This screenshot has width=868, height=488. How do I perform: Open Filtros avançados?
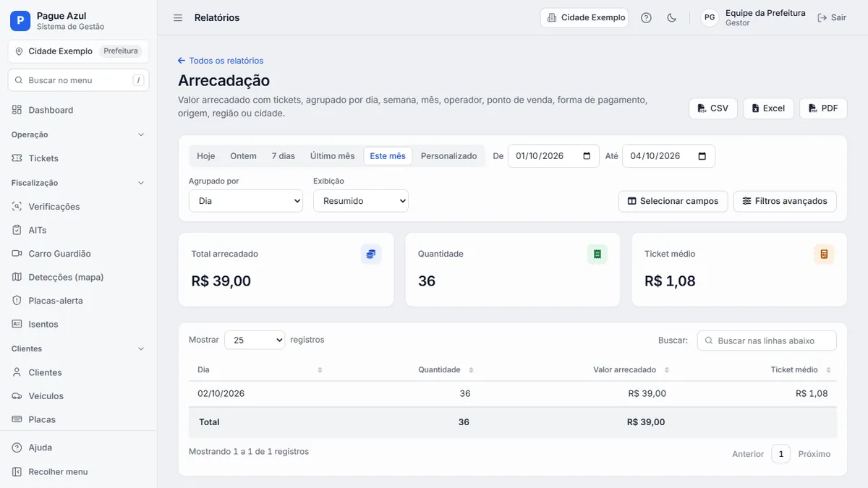coord(785,201)
